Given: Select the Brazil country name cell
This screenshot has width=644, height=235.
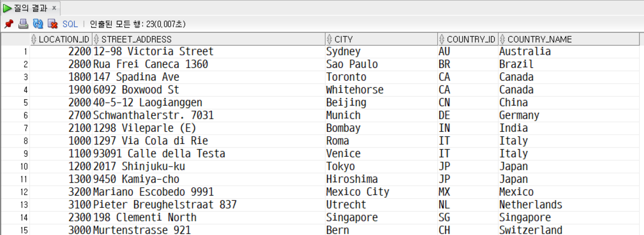Looking at the screenshot, I should 569,64.
